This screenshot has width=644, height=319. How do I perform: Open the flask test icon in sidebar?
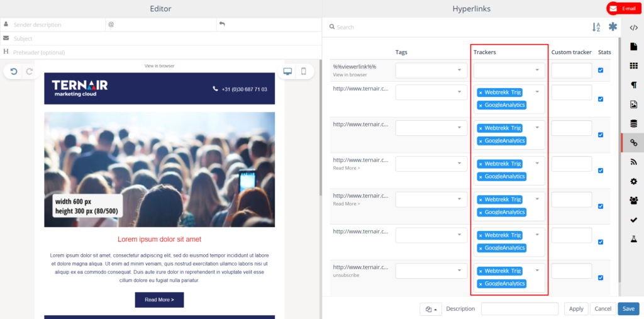tap(633, 239)
